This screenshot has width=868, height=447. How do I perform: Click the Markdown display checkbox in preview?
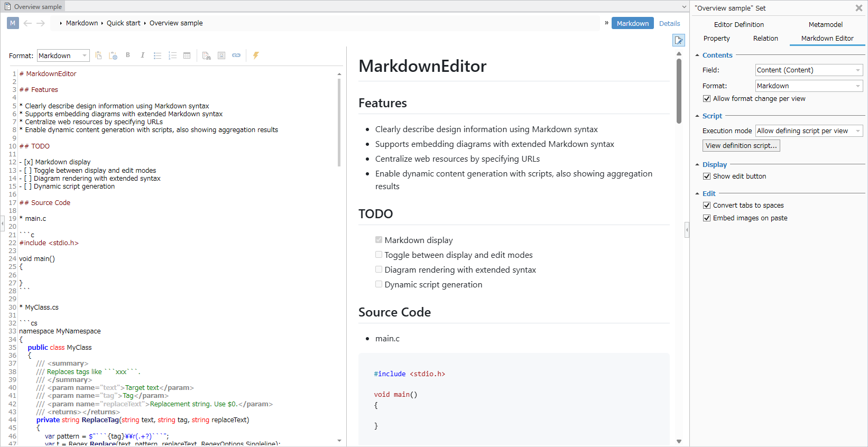pos(378,240)
